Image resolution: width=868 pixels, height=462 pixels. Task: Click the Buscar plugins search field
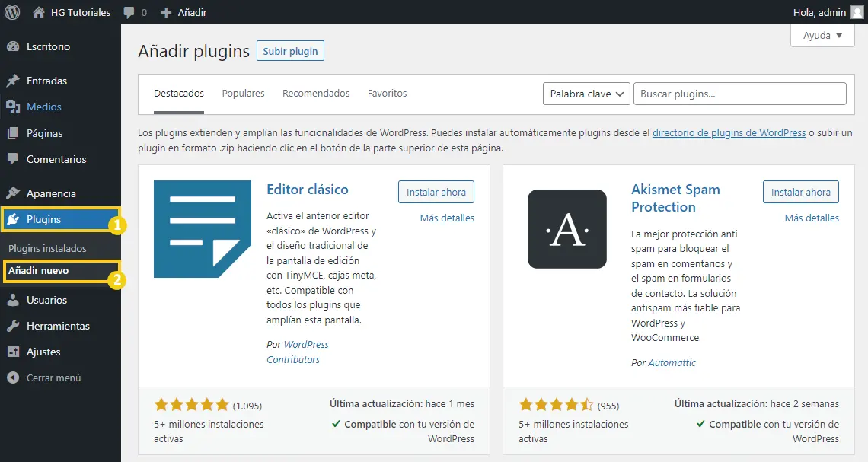[x=739, y=94]
